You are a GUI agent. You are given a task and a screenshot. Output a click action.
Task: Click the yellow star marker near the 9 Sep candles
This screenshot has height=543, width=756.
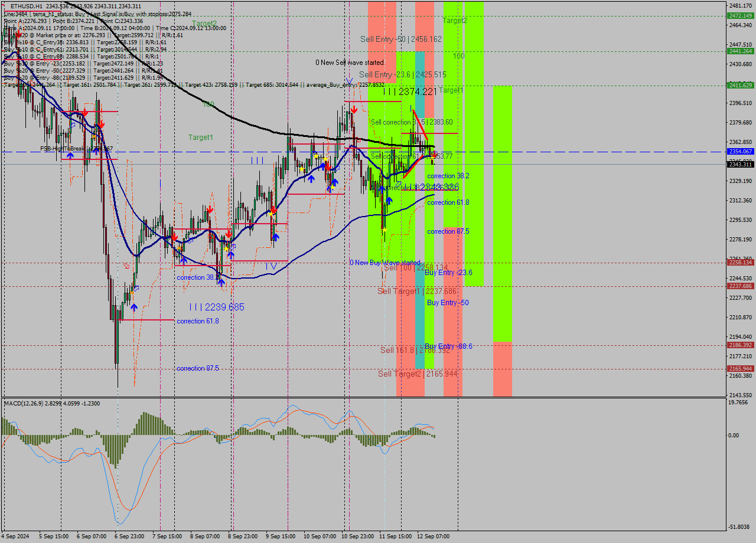pos(302,169)
